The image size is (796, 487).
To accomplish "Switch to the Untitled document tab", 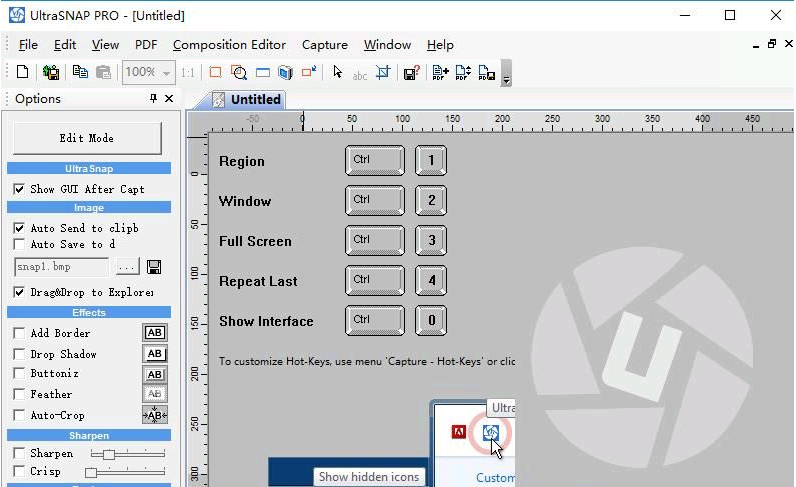I will pyautogui.click(x=249, y=100).
